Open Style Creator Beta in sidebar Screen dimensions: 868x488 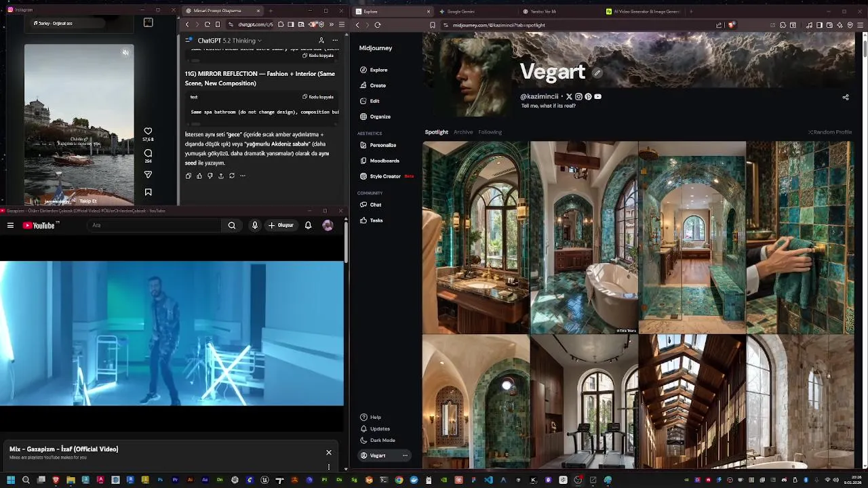(386, 176)
